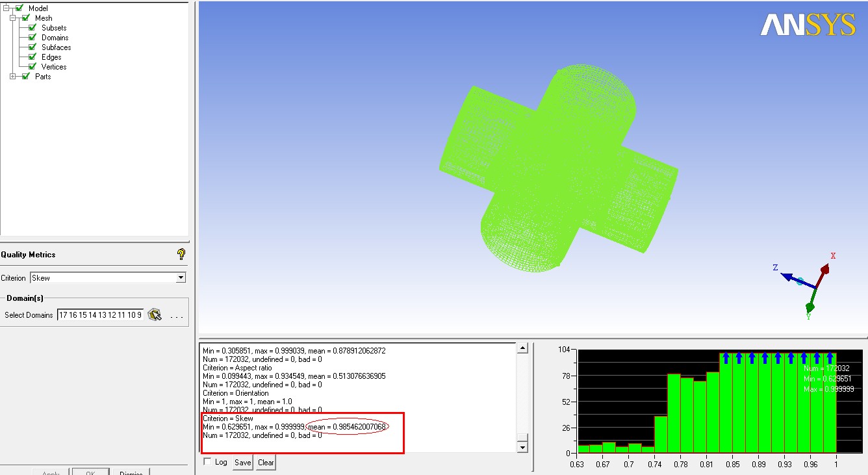Click the Quality Metrics help question mark icon

coord(181,254)
